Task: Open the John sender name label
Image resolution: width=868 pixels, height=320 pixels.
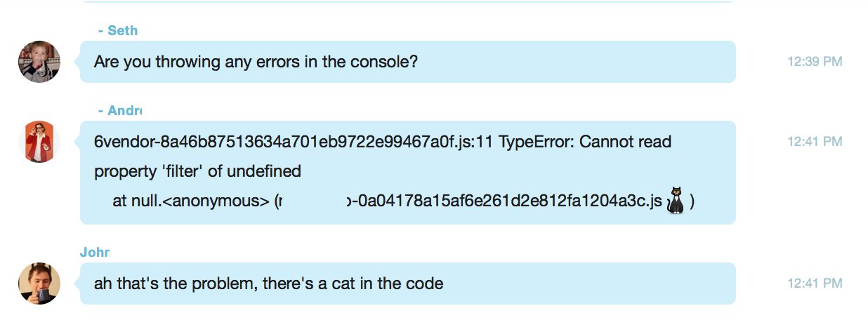Action: (x=95, y=253)
